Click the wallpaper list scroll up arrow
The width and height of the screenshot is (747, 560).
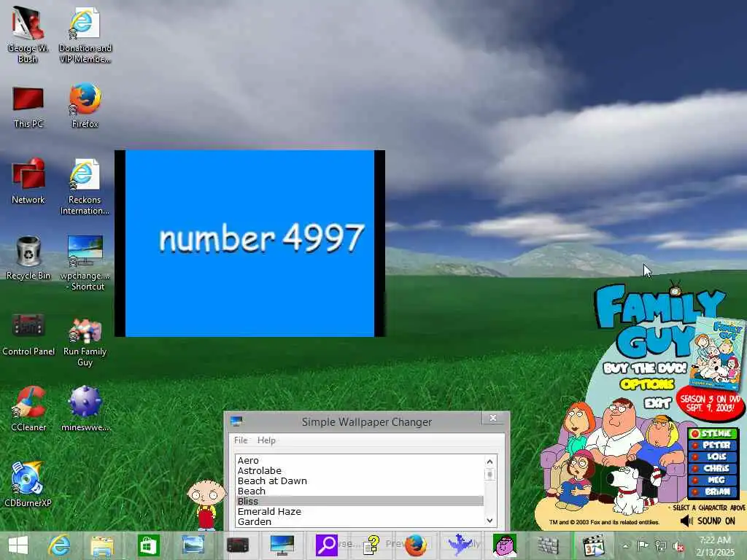pyautogui.click(x=489, y=462)
